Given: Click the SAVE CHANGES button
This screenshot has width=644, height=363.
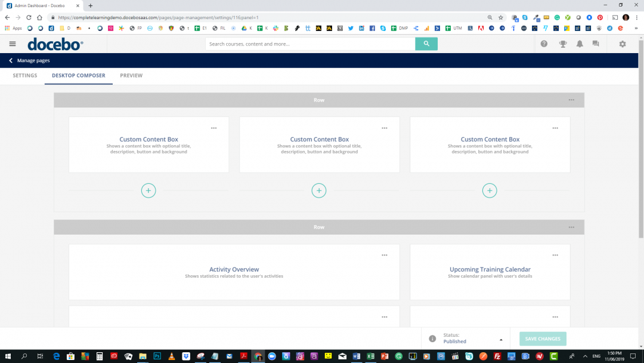Looking at the screenshot, I should tap(542, 339).
